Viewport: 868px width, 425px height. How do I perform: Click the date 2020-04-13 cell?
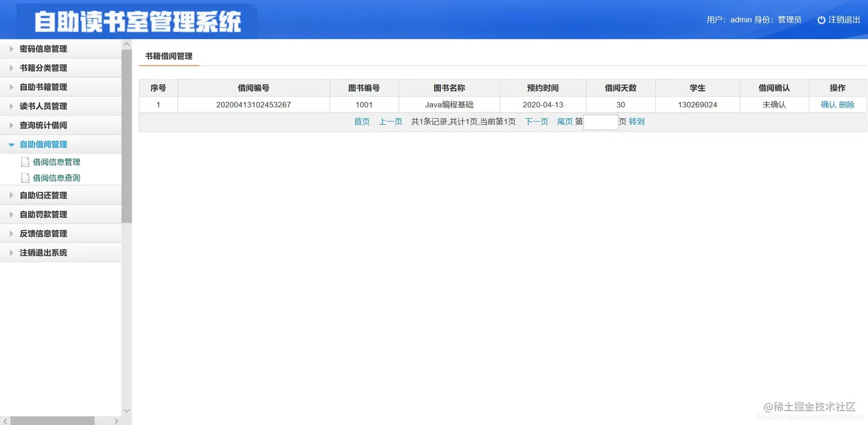pos(542,105)
